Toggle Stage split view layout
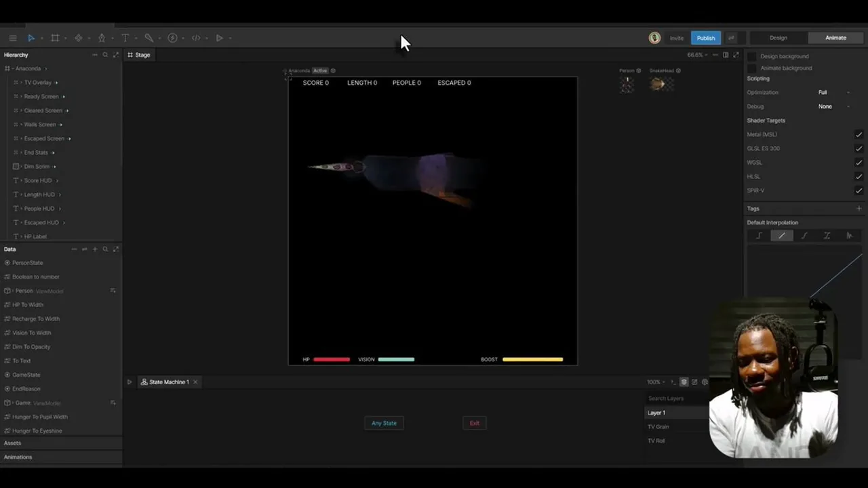 pos(726,55)
